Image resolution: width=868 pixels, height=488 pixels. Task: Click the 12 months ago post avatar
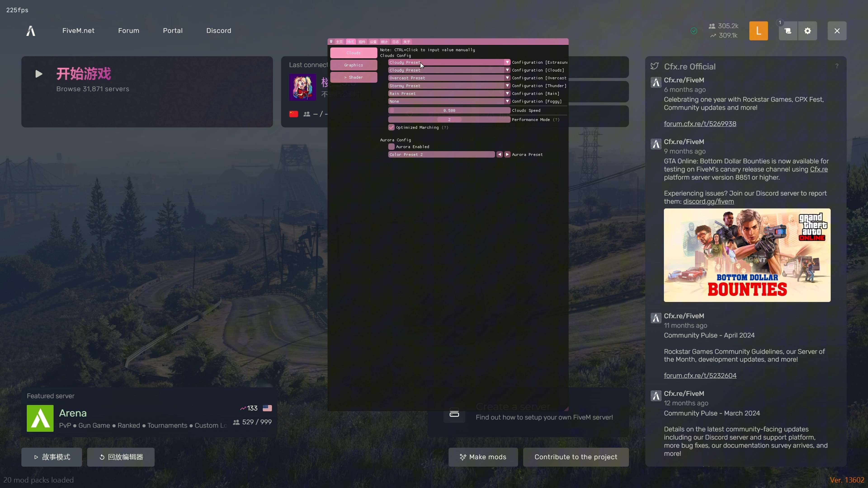(x=656, y=396)
